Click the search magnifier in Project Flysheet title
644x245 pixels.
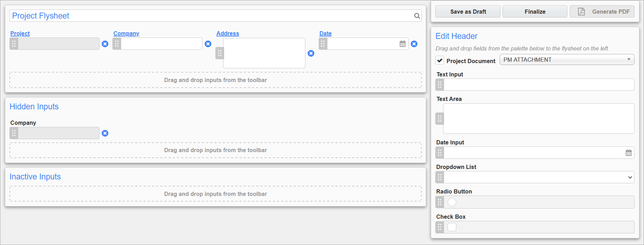[417, 16]
